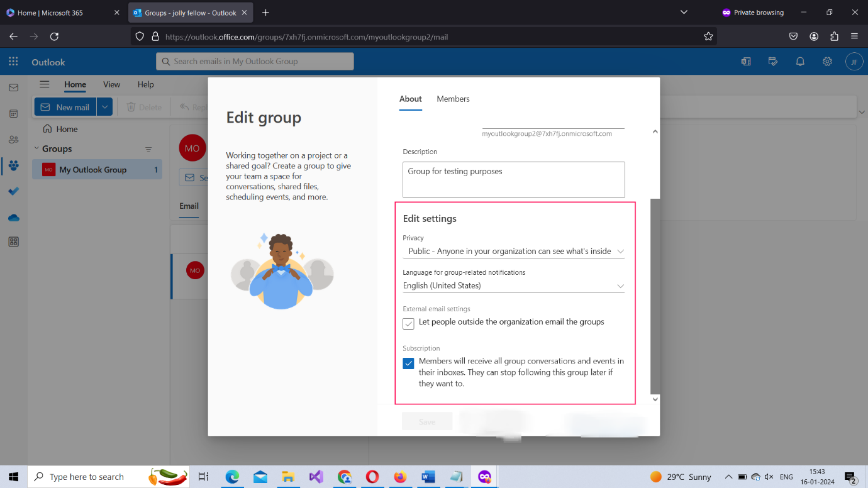868x488 pixels.
Task: Bookmark this page with the star
Action: pyautogui.click(x=708, y=36)
